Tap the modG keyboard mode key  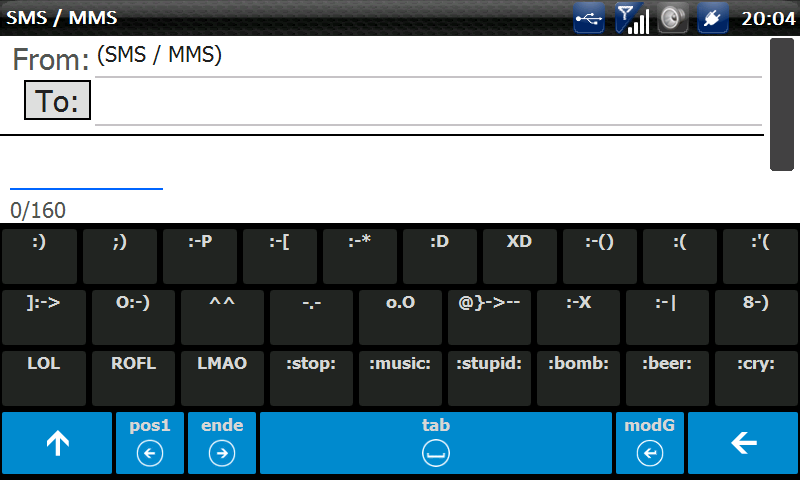click(x=649, y=443)
